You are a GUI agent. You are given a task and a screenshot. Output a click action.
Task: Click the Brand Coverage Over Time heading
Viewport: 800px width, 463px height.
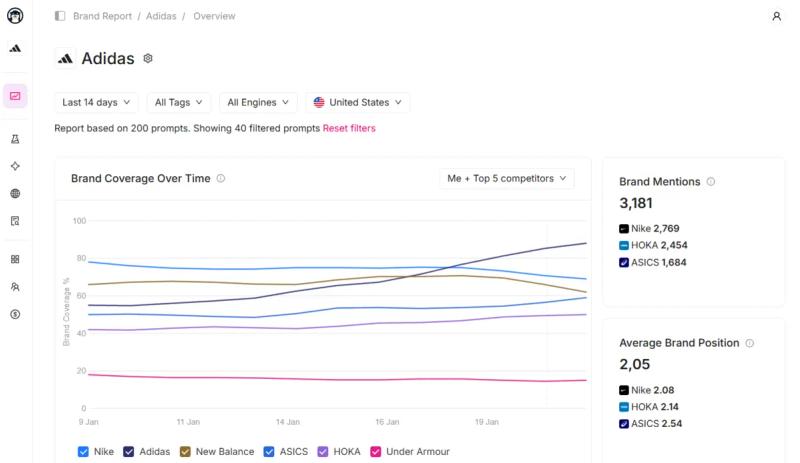141,179
